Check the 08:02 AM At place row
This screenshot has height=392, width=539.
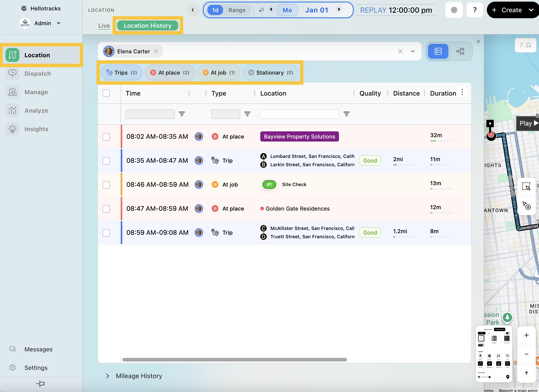106,137
